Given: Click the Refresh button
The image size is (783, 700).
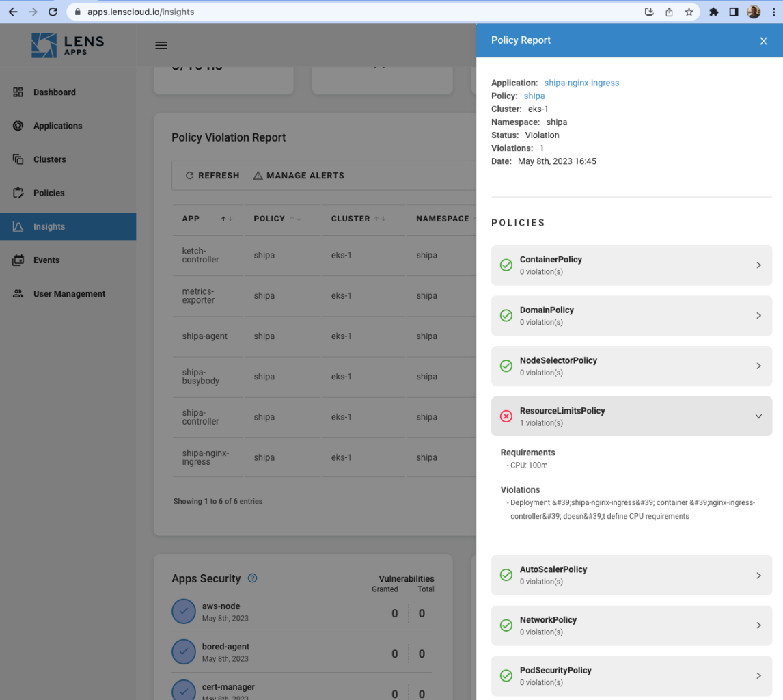Looking at the screenshot, I should 212,176.
